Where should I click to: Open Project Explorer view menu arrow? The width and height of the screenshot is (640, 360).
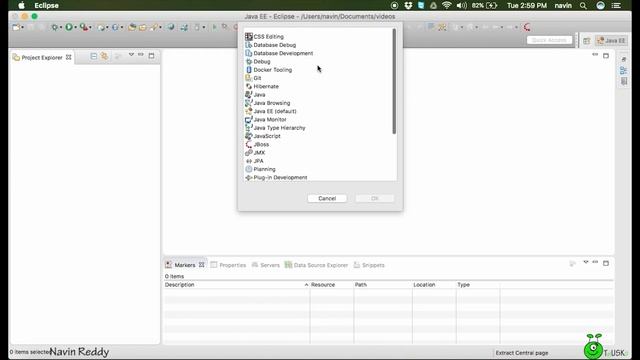click(131, 55)
